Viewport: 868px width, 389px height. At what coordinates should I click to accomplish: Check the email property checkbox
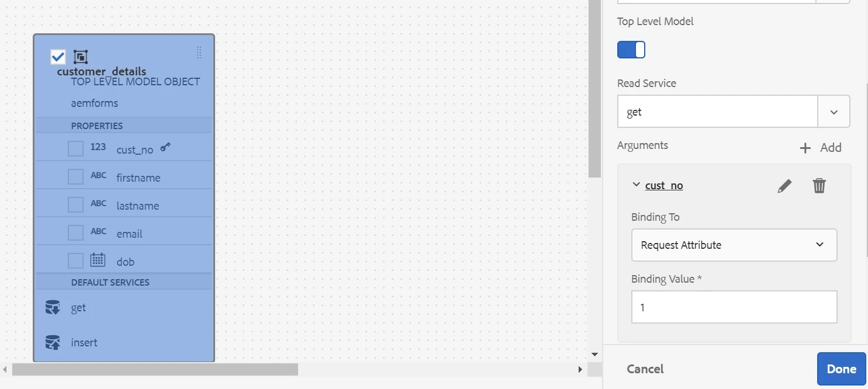75,232
